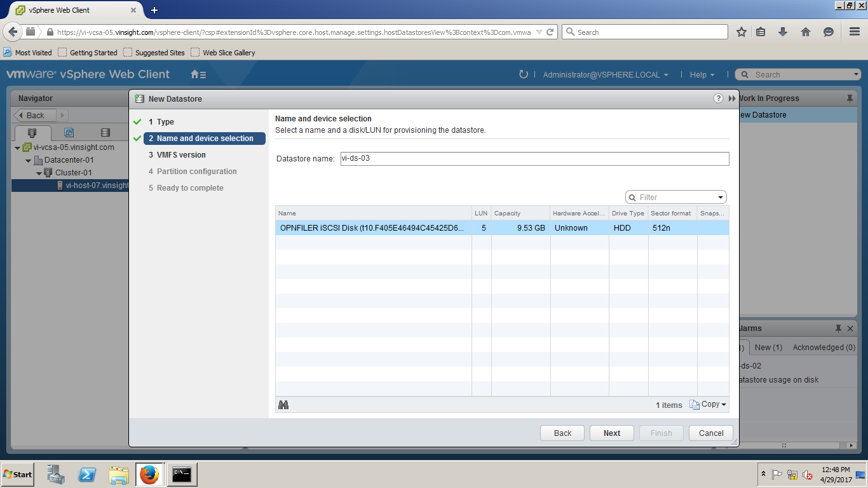Sort by the Capacity column header
The height and width of the screenshot is (488, 868).
(520, 213)
